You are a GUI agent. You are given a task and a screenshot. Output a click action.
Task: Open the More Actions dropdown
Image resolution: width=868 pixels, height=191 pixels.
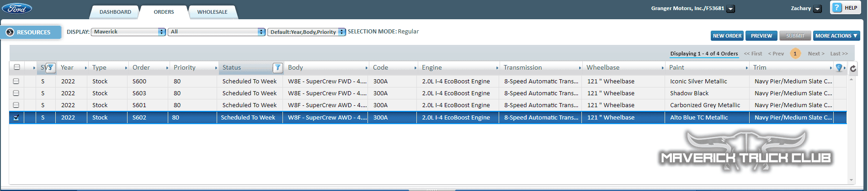836,36
